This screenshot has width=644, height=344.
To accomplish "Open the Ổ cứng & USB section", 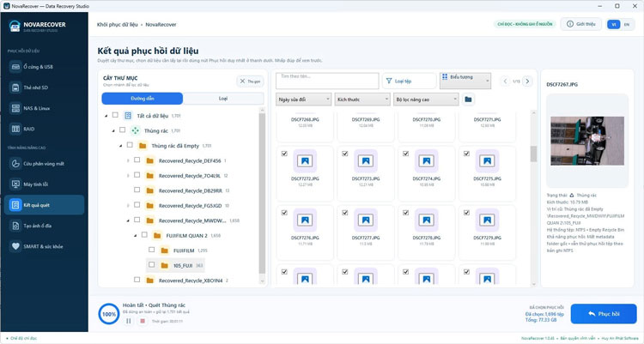I will (x=44, y=67).
